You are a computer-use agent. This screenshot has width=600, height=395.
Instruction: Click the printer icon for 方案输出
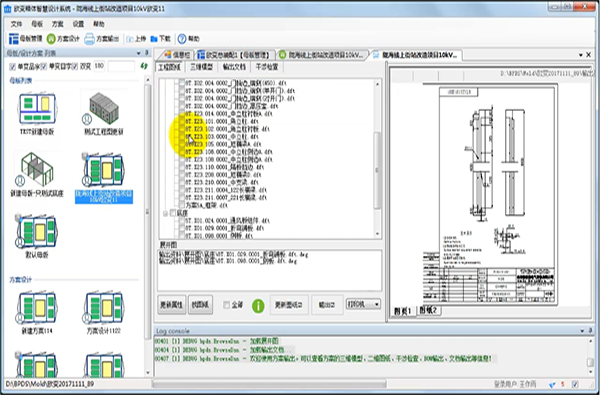click(89, 39)
